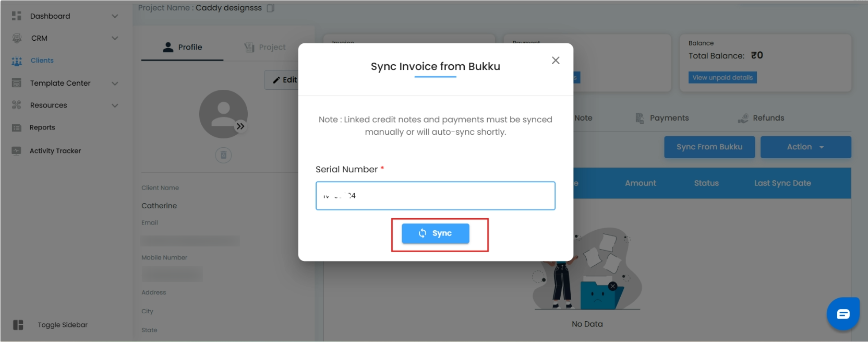Click the Activity Tracker sidebar icon

pos(17,151)
